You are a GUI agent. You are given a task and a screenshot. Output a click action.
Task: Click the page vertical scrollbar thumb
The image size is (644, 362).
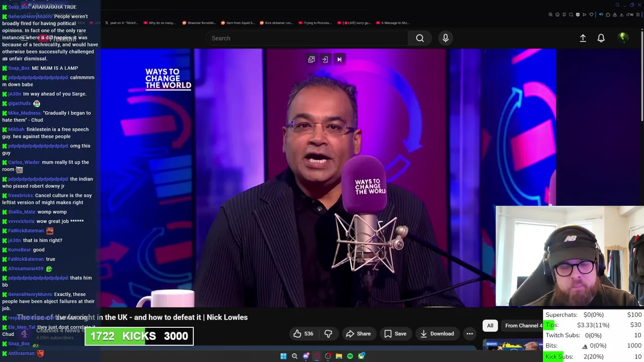[x=642, y=75]
